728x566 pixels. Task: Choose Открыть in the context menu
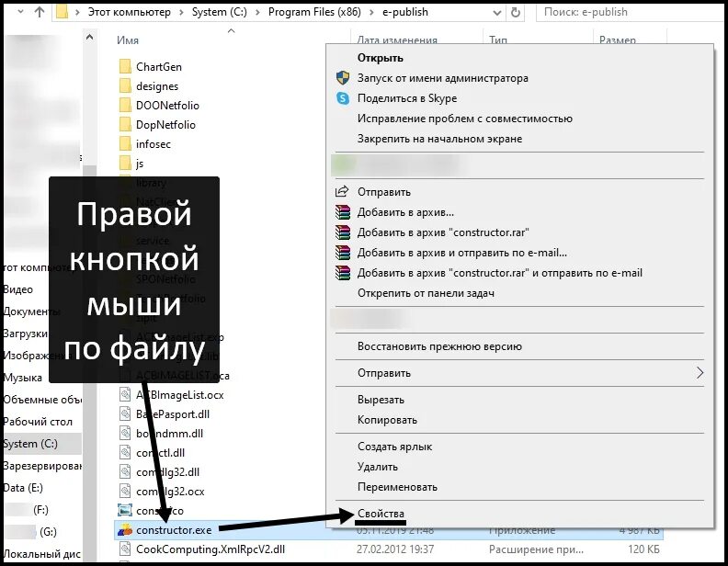tap(381, 58)
